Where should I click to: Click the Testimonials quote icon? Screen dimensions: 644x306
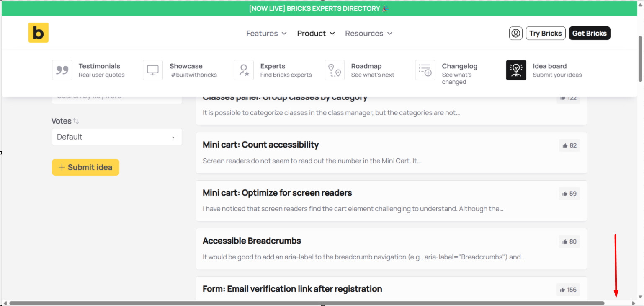62,70
